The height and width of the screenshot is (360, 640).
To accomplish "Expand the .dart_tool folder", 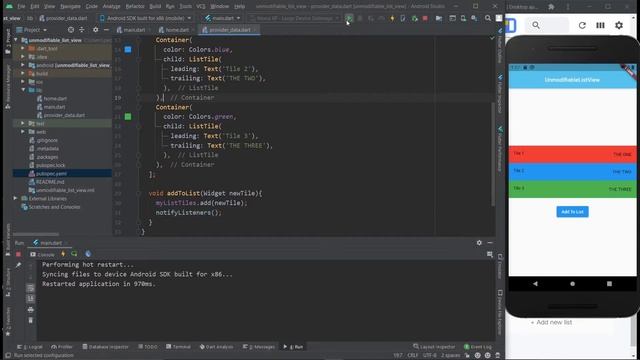I will (x=23, y=48).
